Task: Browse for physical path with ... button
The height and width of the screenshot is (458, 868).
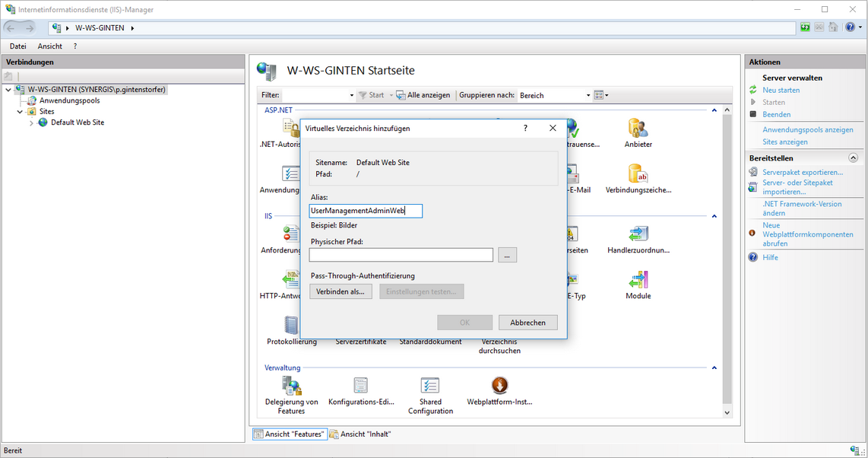Action: coord(507,255)
